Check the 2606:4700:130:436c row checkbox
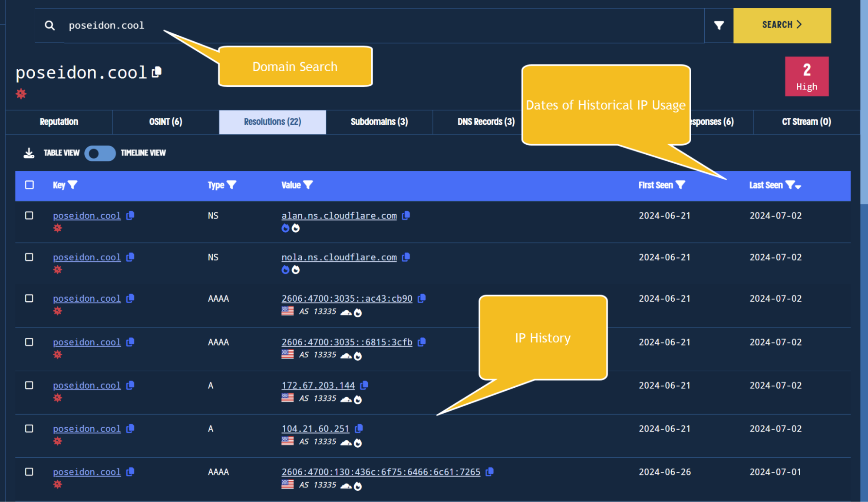868x502 pixels. click(x=29, y=472)
